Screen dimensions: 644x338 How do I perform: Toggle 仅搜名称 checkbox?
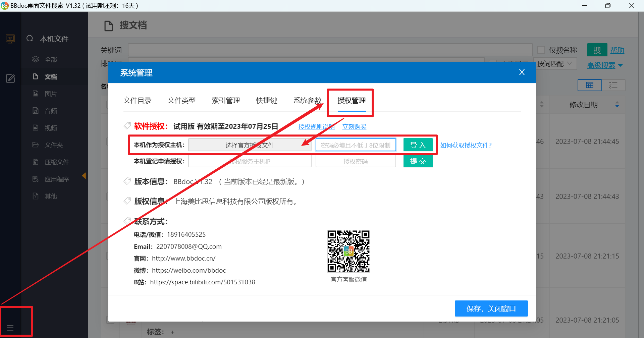point(541,50)
